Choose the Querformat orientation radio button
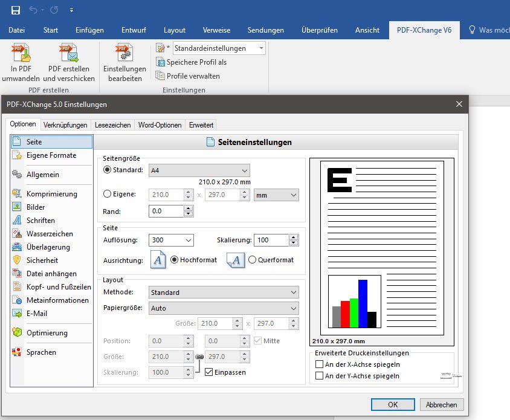The height and width of the screenshot is (420, 510). coord(253,260)
